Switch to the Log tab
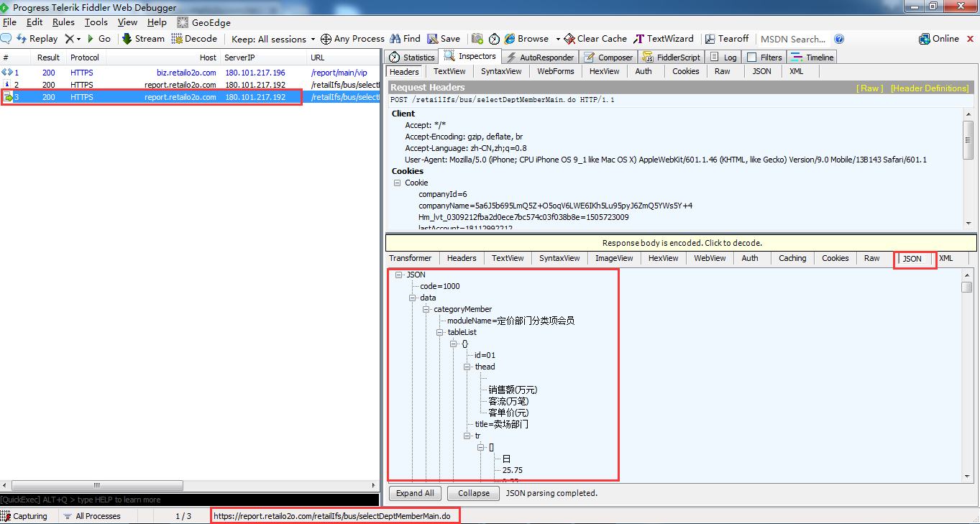The image size is (980, 524). 723,57
